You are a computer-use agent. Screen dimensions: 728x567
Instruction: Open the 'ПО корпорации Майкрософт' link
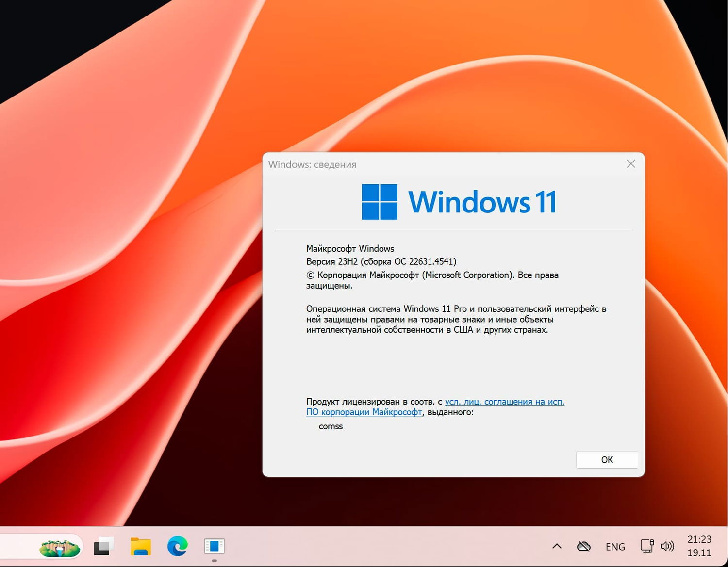click(x=364, y=412)
